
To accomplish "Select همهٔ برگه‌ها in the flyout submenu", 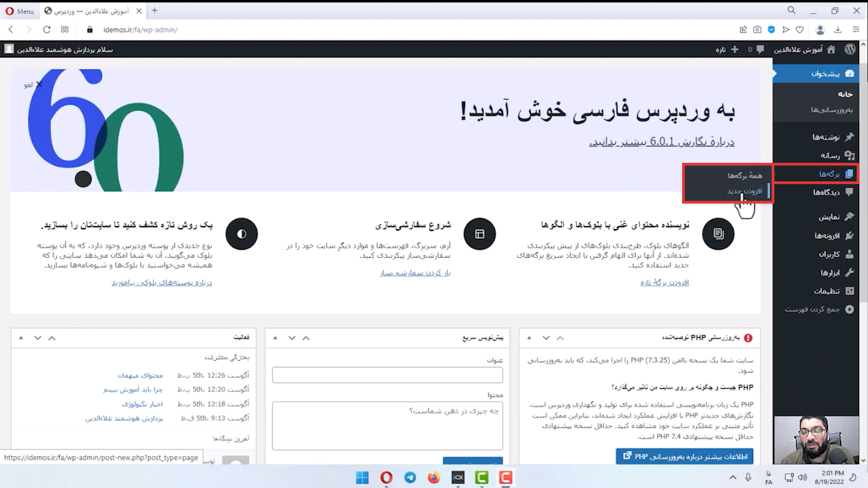I will tap(745, 175).
